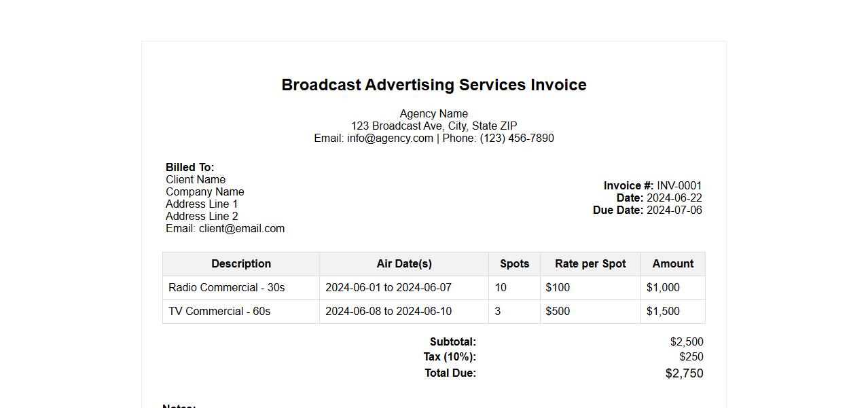The image size is (868, 408).
Task: Click the Billed To heading
Action: point(189,167)
